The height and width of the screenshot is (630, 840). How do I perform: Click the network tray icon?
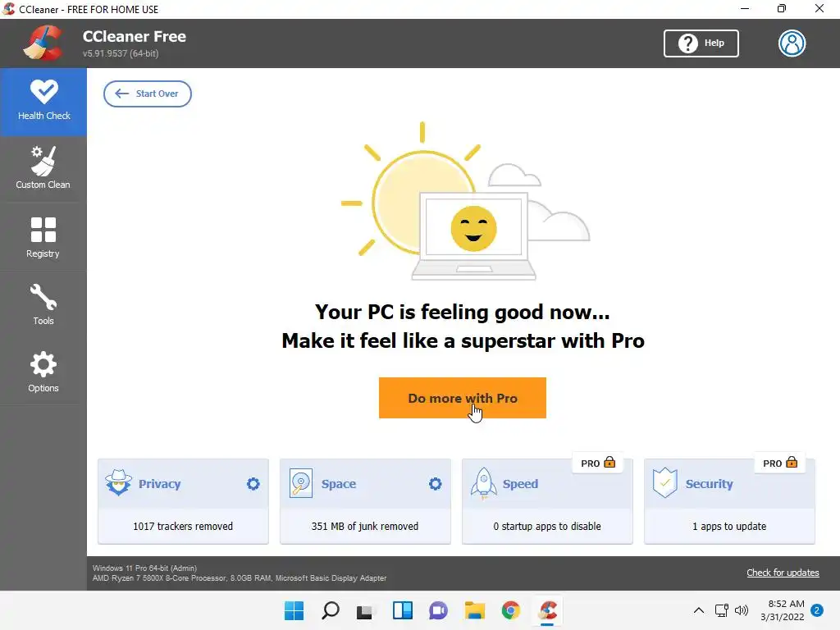[x=722, y=610]
